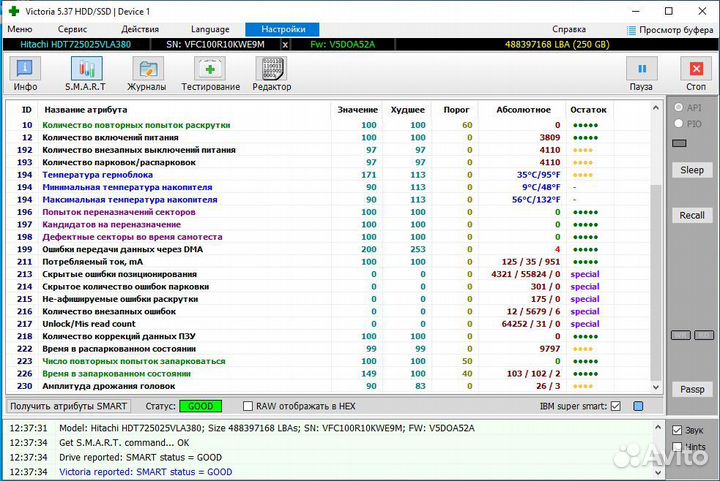This screenshot has width=720, height=481.
Task: Open the Действия menu
Action: coord(140,30)
